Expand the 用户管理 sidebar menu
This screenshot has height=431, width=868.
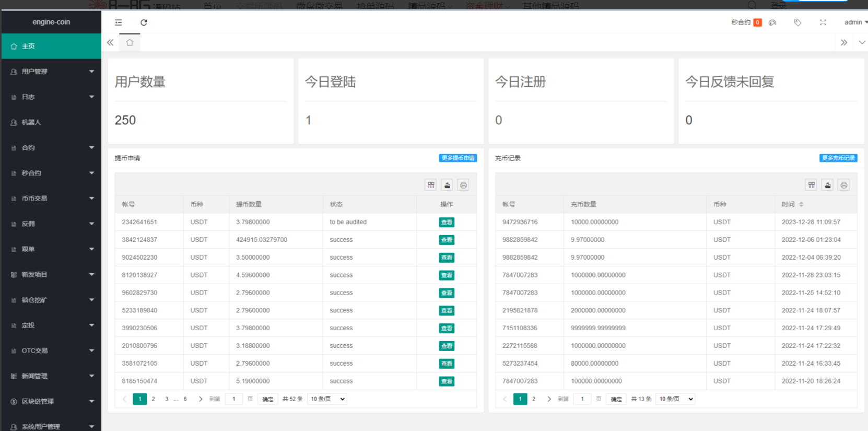51,72
